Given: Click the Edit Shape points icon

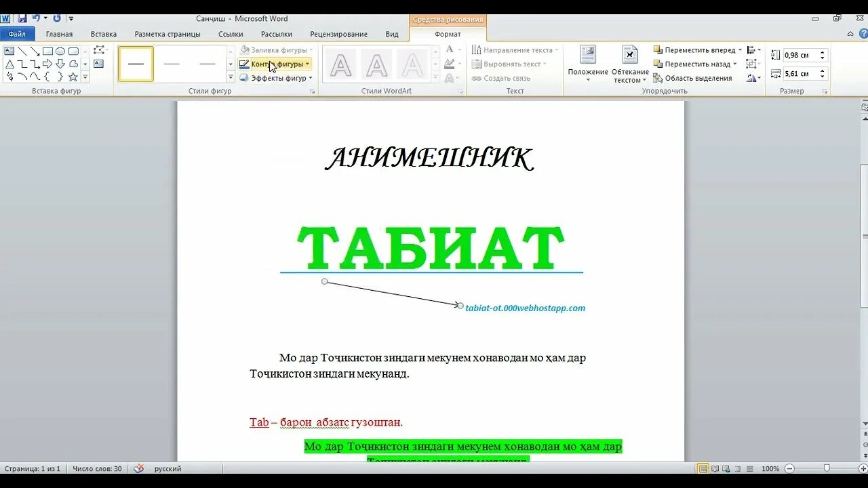Looking at the screenshot, I should pyautogui.click(x=100, y=49).
